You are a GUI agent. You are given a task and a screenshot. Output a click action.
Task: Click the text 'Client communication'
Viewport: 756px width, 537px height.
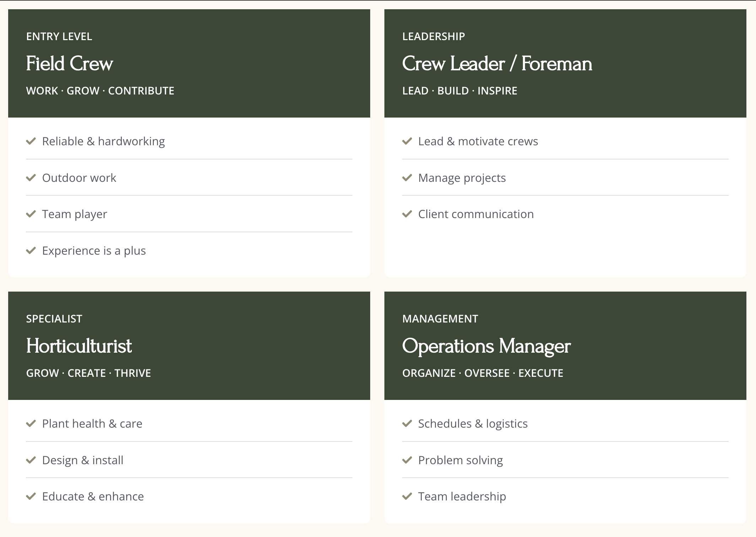click(x=476, y=214)
